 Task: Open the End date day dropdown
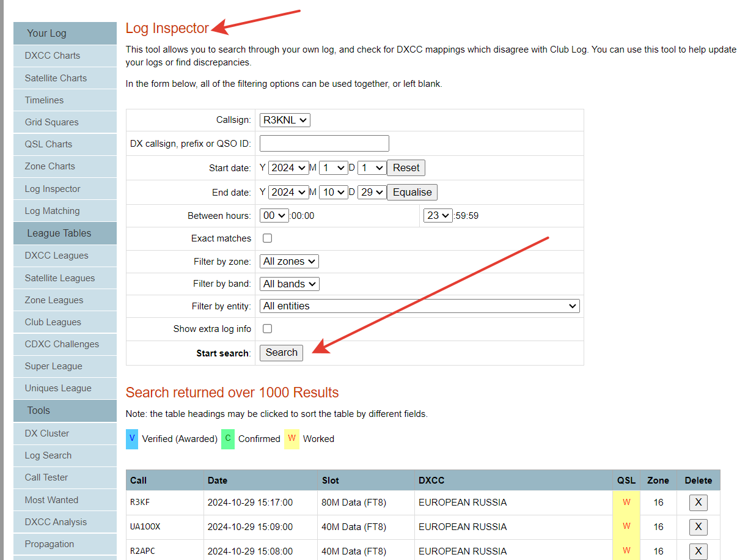[x=372, y=192]
